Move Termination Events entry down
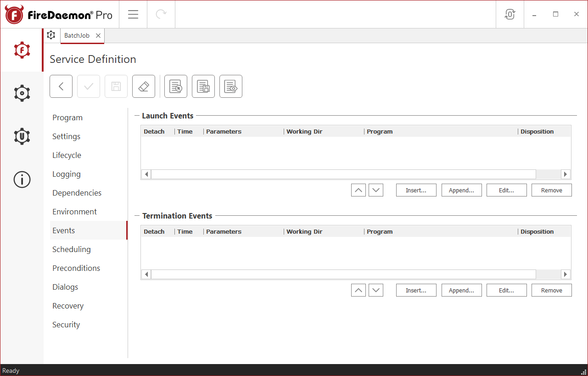The width and height of the screenshot is (588, 376). [x=376, y=290]
